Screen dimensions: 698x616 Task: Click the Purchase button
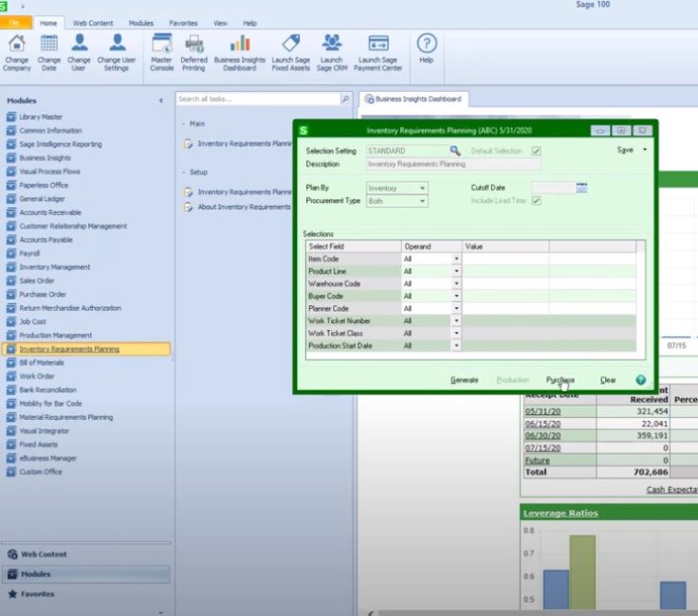(560, 380)
